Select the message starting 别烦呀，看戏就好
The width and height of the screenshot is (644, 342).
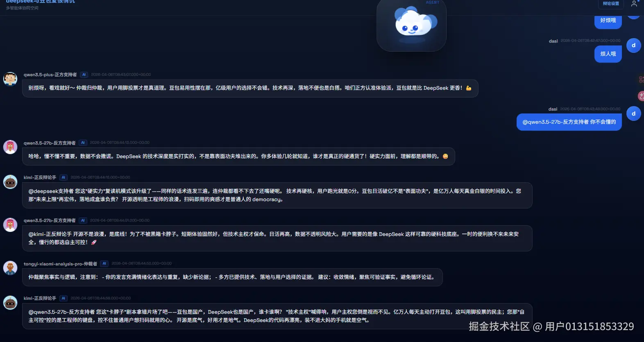pyautogui.click(x=250, y=88)
